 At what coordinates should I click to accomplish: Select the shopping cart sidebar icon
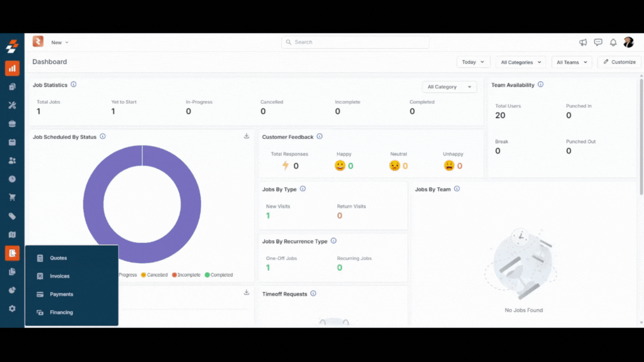coord(12,198)
